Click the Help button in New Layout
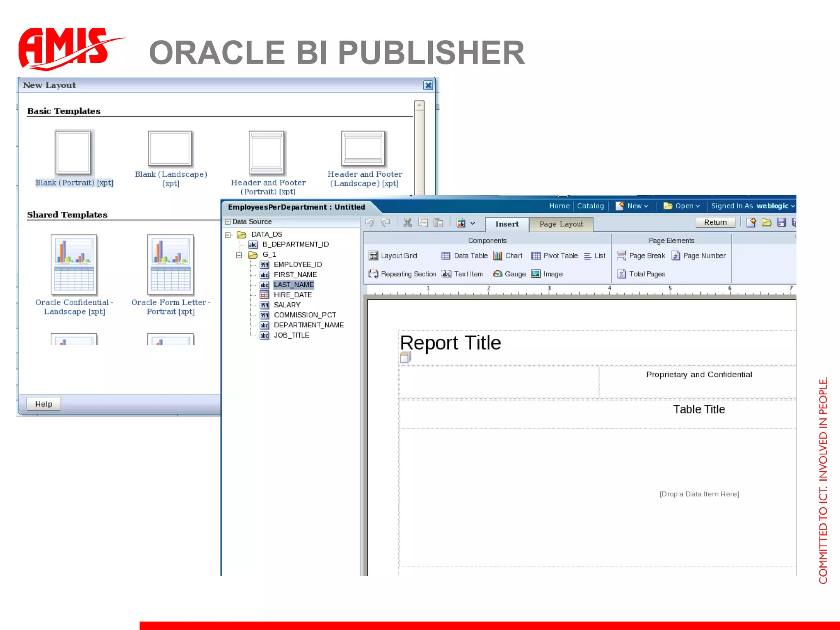 [43, 404]
